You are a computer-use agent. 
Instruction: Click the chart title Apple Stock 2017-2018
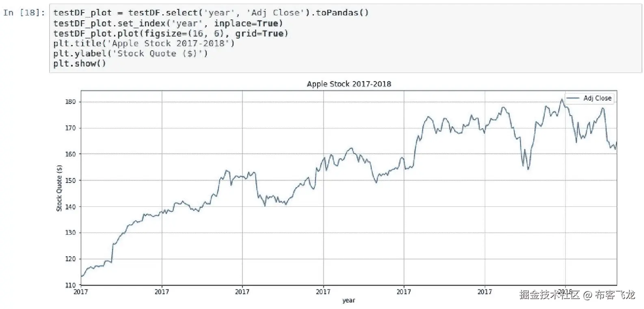[349, 84]
